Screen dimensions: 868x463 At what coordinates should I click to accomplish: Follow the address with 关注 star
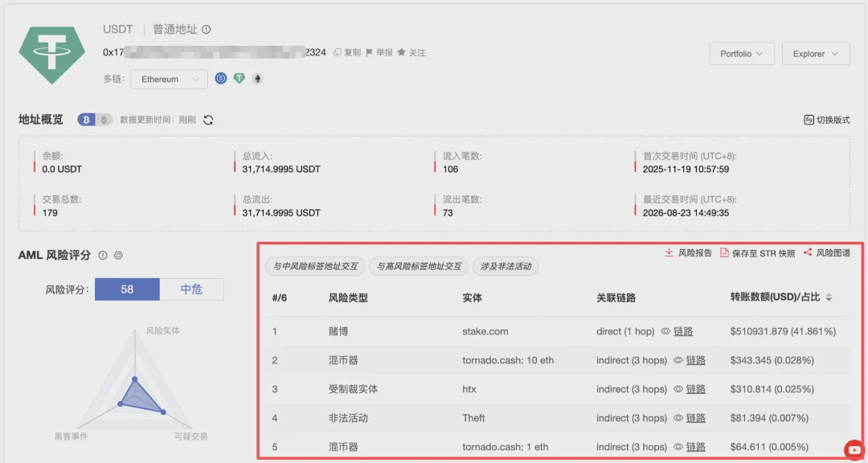point(411,52)
